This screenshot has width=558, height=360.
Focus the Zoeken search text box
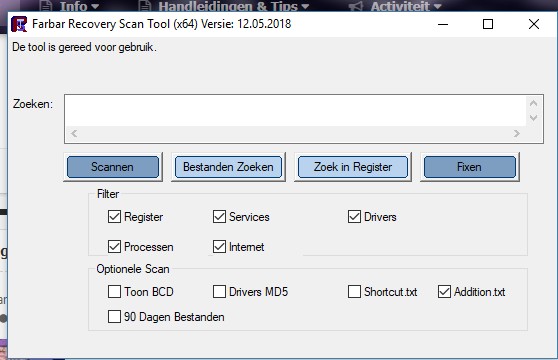(295, 111)
